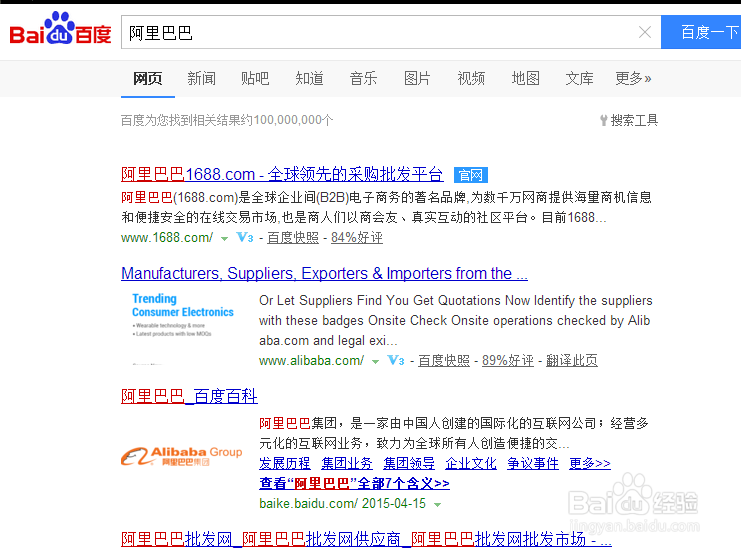The height and width of the screenshot is (552, 741).
Task: Select the 网页 tab
Action: point(147,78)
